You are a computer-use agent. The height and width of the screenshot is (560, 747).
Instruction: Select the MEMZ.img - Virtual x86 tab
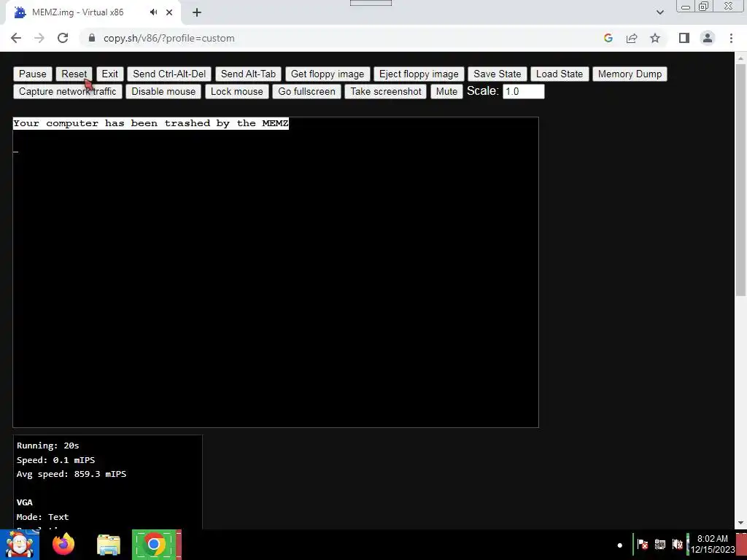click(x=93, y=12)
